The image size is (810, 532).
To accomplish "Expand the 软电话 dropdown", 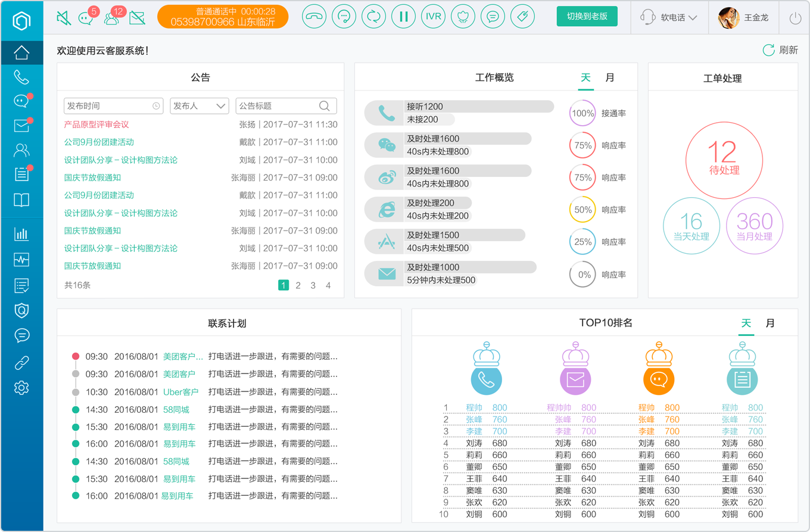I will point(669,17).
